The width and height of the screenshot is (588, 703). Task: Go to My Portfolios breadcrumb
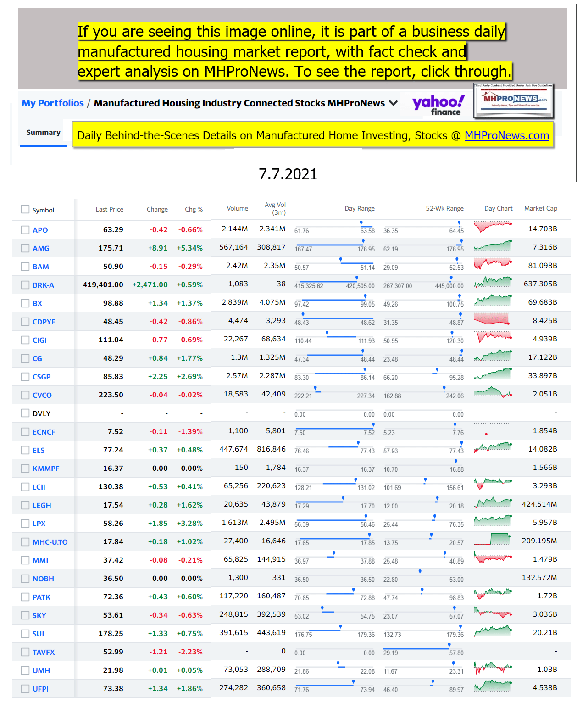(53, 103)
